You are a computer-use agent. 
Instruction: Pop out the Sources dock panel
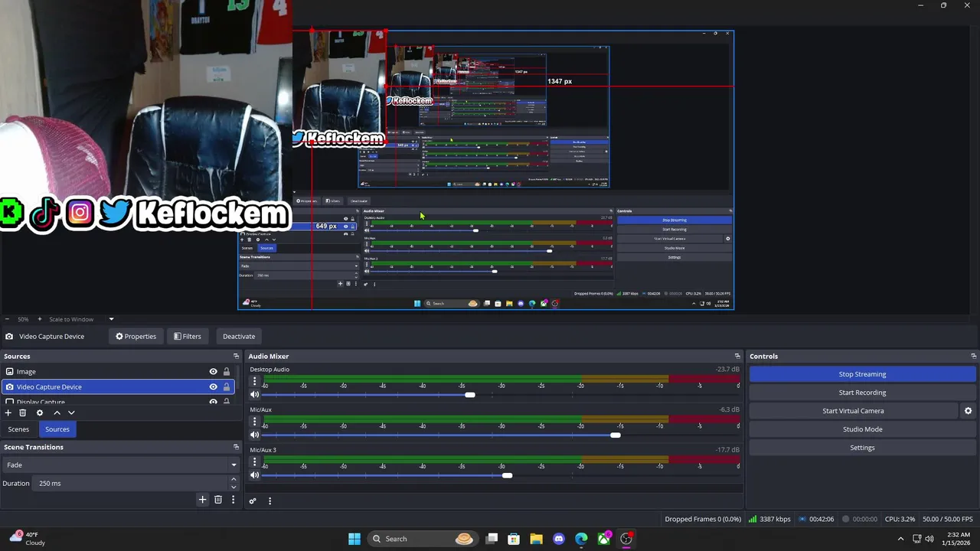coord(236,356)
